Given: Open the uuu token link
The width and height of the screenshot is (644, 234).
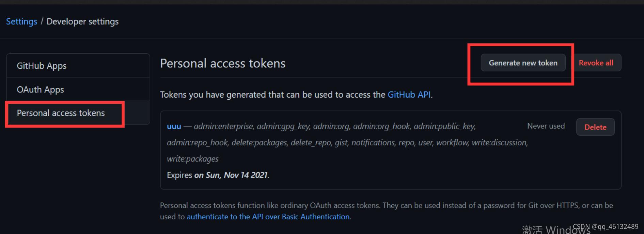Looking at the screenshot, I should pos(174,127).
